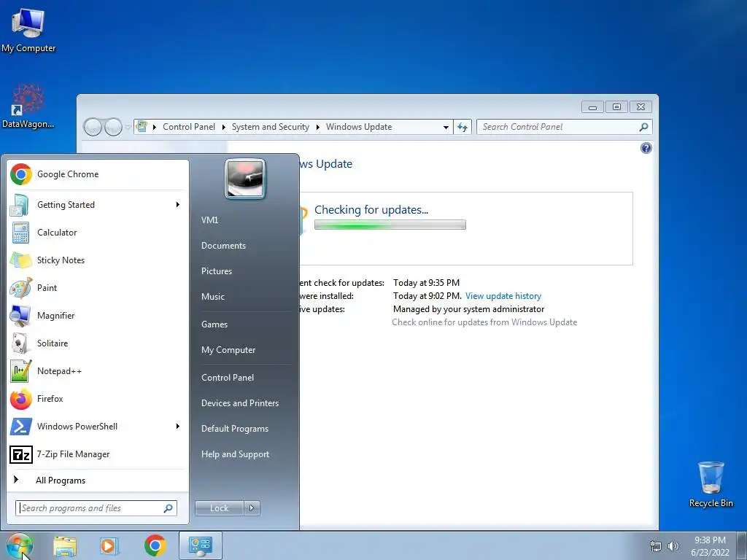747x560 pixels.
Task: Expand the arrow after Control Panel breadcrumb
Action: pyautogui.click(x=223, y=127)
